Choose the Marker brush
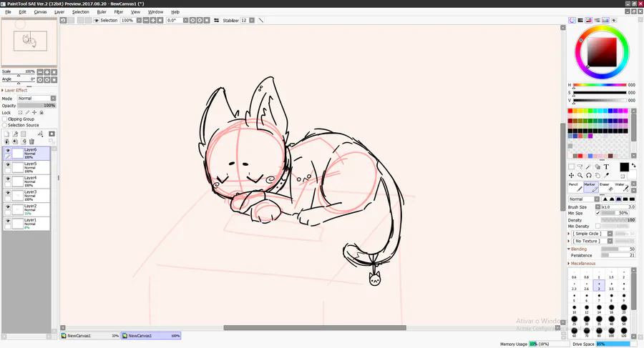The width and height of the screenshot is (644, 348). (590, 187)
